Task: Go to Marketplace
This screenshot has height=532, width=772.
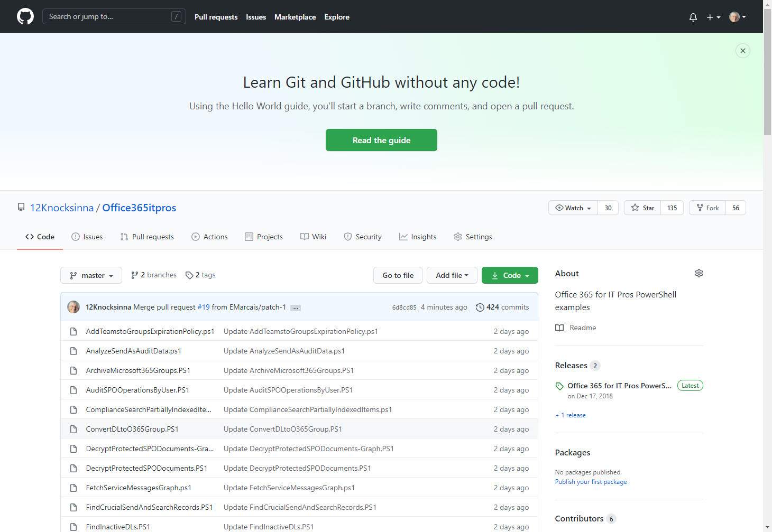Action: [x=295, y=17]
